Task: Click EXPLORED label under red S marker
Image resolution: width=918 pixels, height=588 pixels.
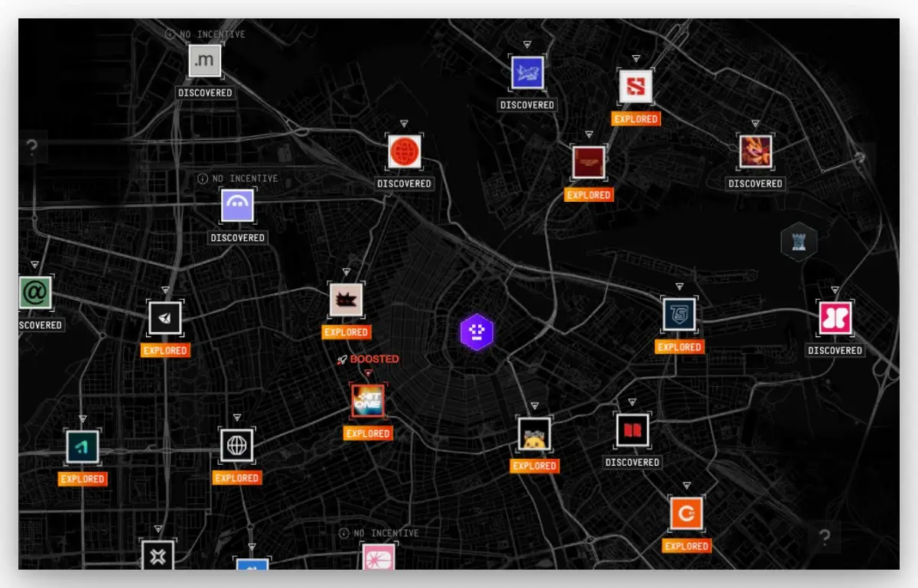Action: (x=636, y=119)
